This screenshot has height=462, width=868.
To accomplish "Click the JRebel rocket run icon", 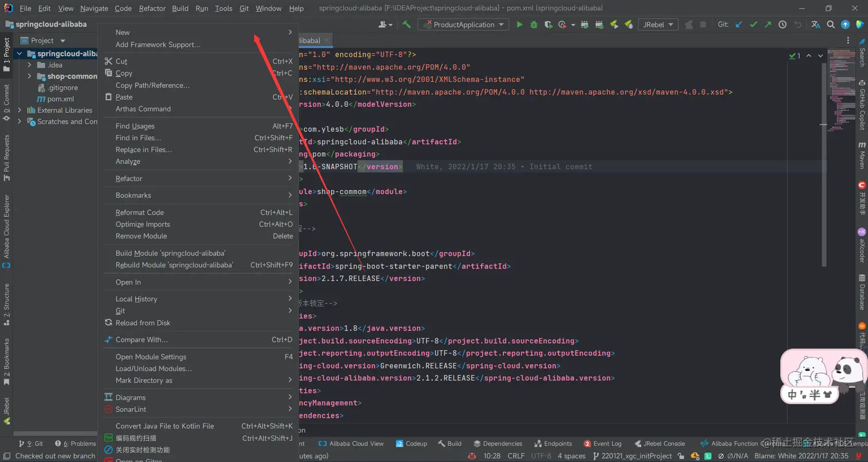I will [x=614, y=25].
